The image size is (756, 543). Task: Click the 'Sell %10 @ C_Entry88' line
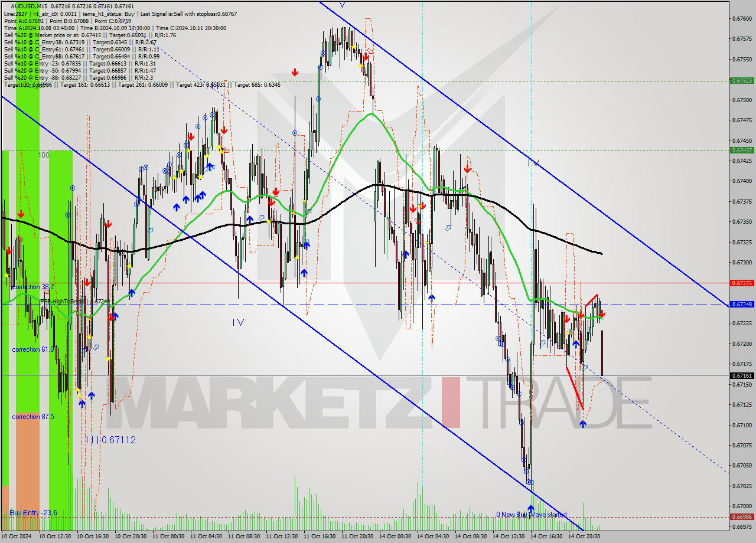pos(82,56)
